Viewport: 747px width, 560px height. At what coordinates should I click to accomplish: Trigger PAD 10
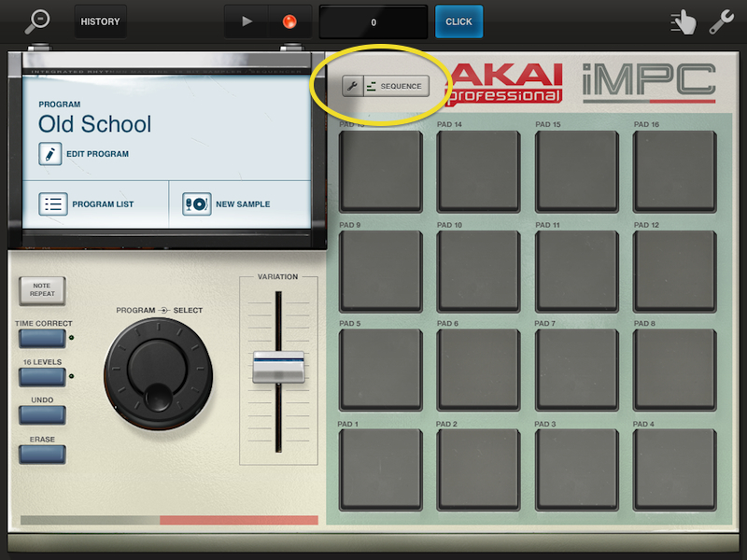(x=478, y=271)
